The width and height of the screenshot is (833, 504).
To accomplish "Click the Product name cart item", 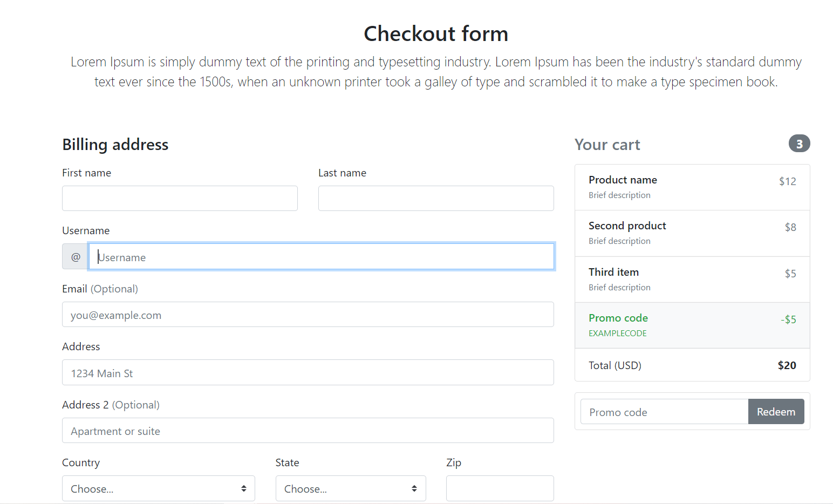I will (x=692, y=187).
